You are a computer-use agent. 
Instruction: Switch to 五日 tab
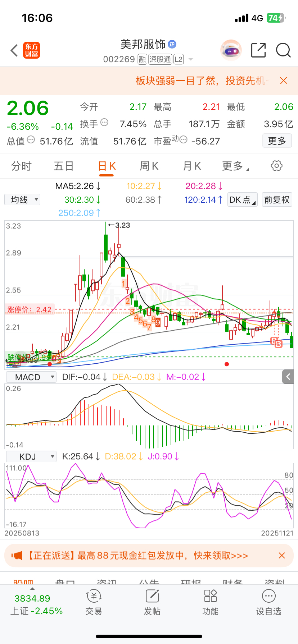tap(64, 166)
